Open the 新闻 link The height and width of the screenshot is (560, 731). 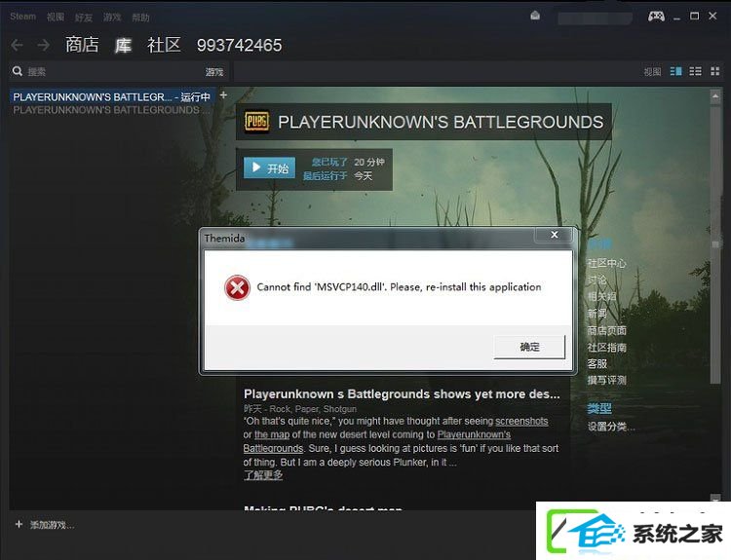click(x=596, y=314)
